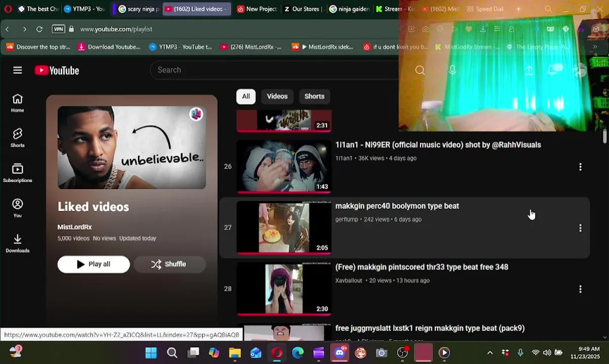Click the YouTube search box
Screen dimensions: 609x364
click(x=276, y=70)
